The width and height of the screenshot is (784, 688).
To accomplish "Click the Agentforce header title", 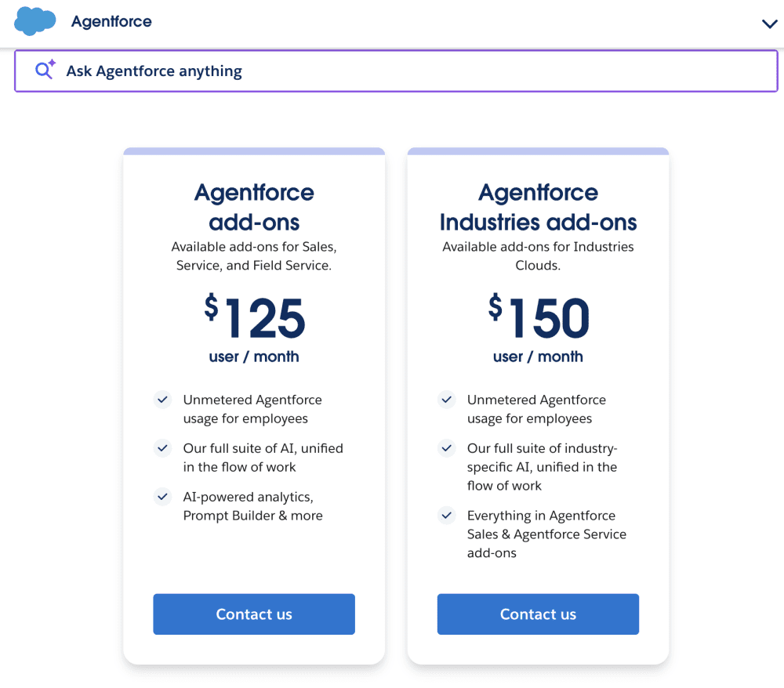I will click(111, 22).
